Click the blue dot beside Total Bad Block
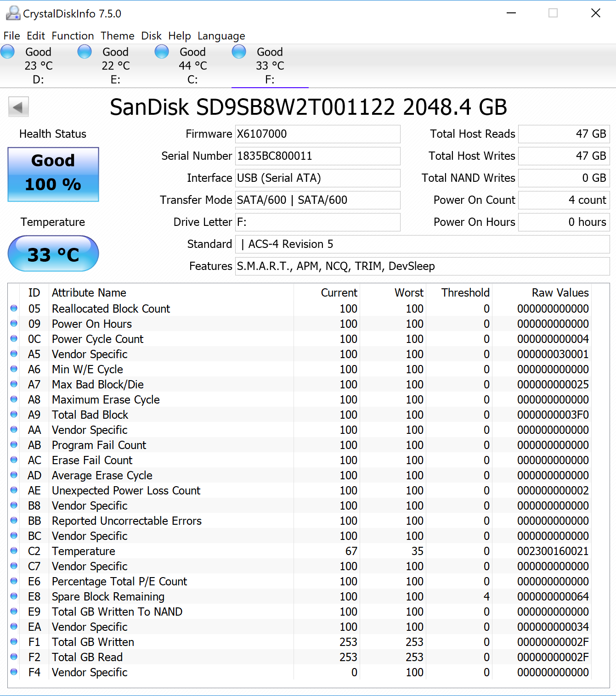The height and width of the screenshot is (696, 616). pyautogui.click(x=13, y=414)
